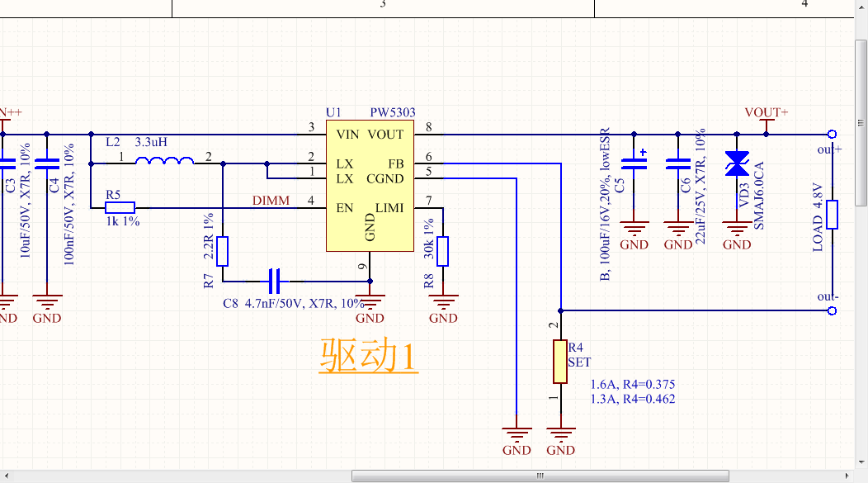This screenshot has width=868, height=483.
Task: Select the DIMM net label
Action: coord(271,201)
